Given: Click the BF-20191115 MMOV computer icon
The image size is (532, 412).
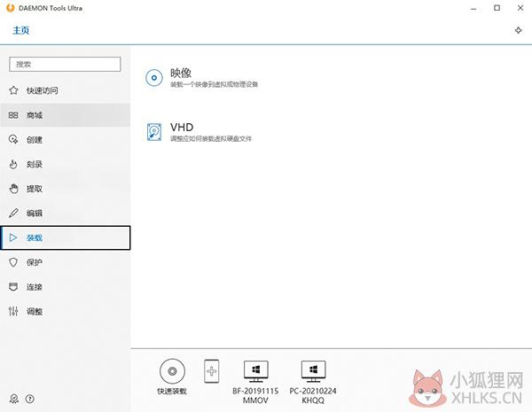Looking at the screenshot, I should (256, 371).
